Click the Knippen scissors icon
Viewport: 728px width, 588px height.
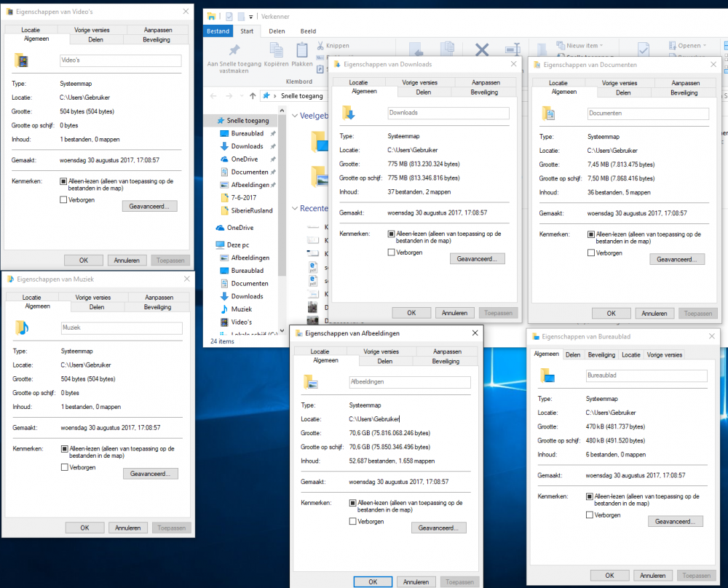click(x=321, y=46)
